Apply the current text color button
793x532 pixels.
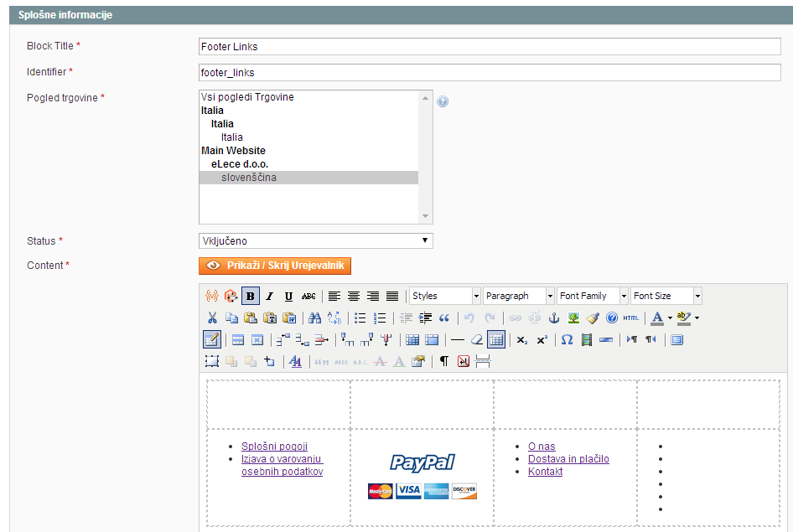pos(657,318)
